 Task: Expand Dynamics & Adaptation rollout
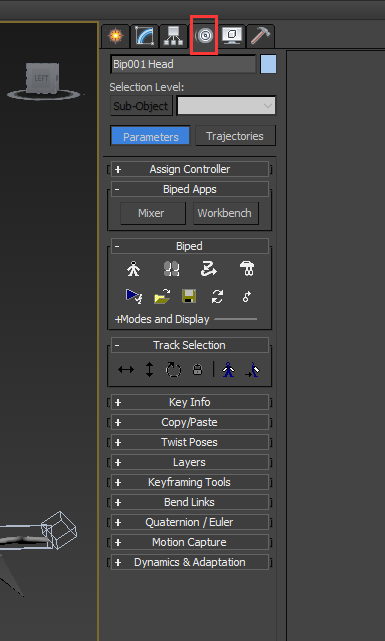(x=190, y=562)
